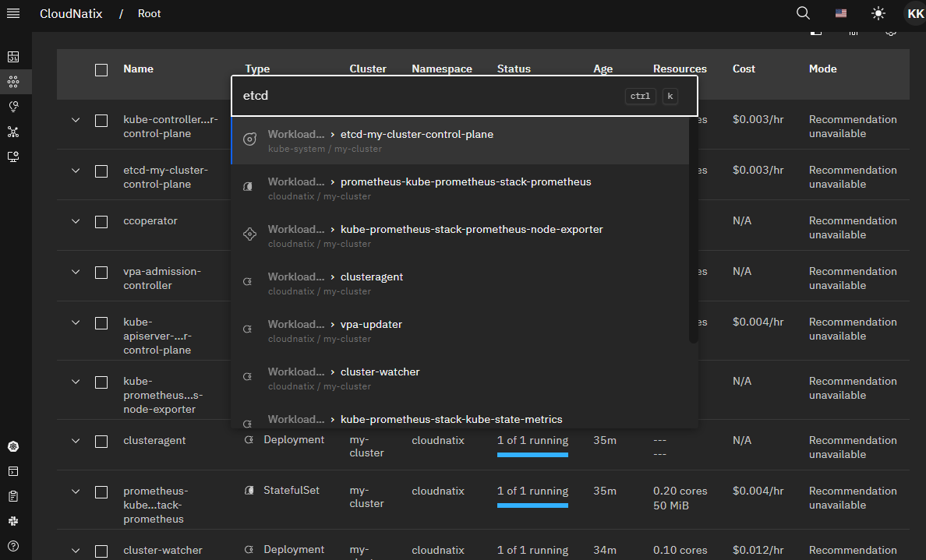Viewport: 926px width, 560px height.
Task: Open the hamburger navigation menu
Action: pos(13,13)
